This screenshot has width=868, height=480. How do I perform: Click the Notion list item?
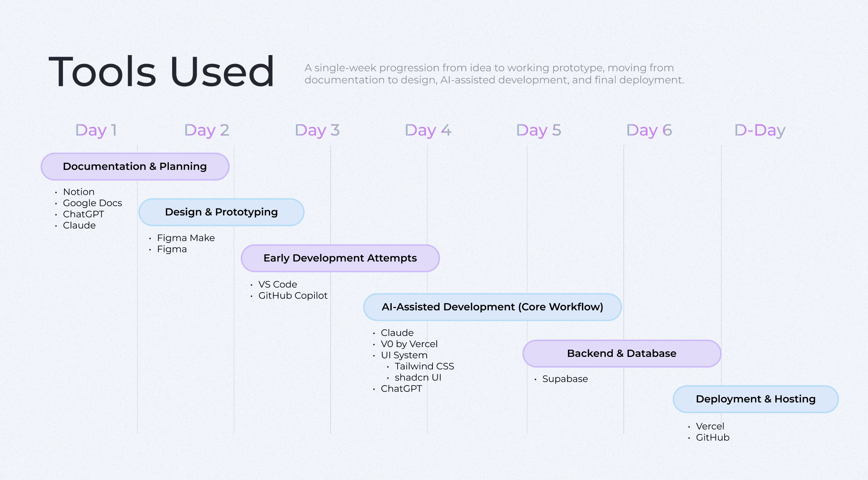[x=79, y=192]
